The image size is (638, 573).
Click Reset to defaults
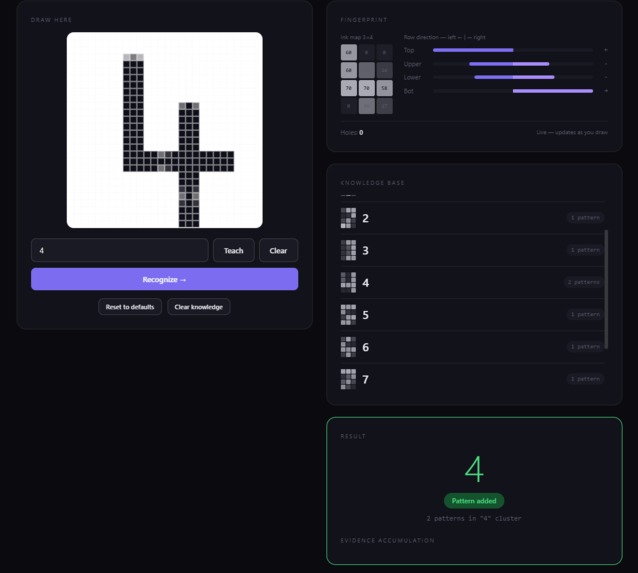(130, 307)
